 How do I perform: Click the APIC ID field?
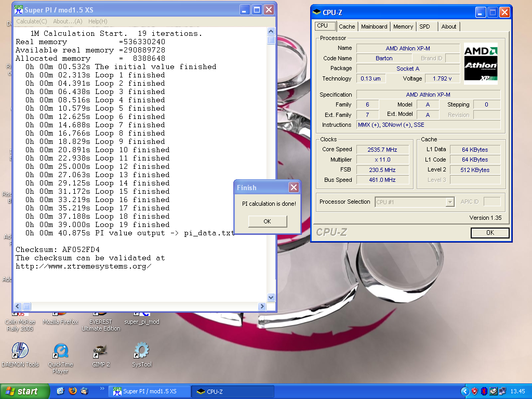[491, 202]
